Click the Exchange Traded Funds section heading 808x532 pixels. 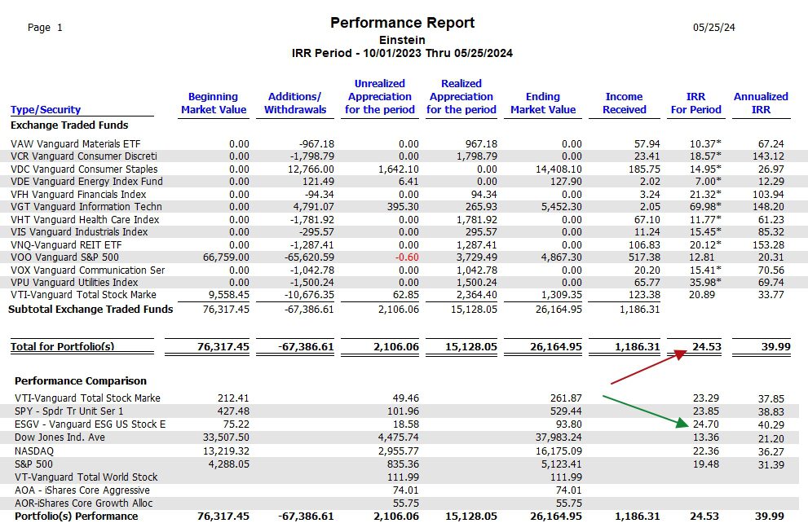pyautogui.click(x=69, y=125)
